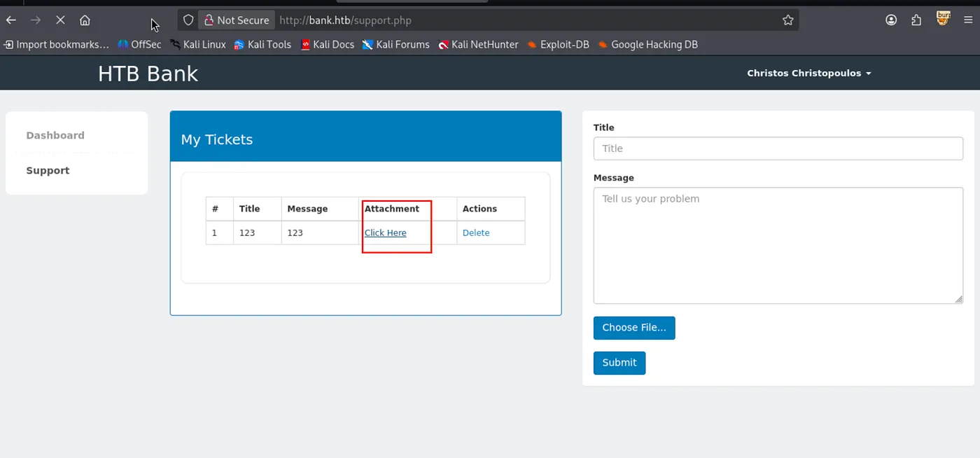Submit the support ticket form

(x=619, y=363)
